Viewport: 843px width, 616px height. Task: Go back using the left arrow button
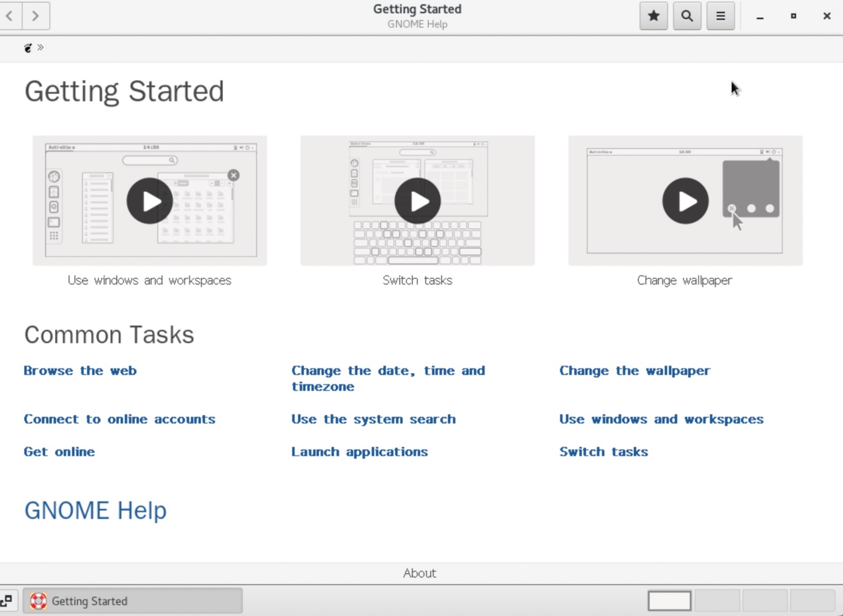pos(11,16)
